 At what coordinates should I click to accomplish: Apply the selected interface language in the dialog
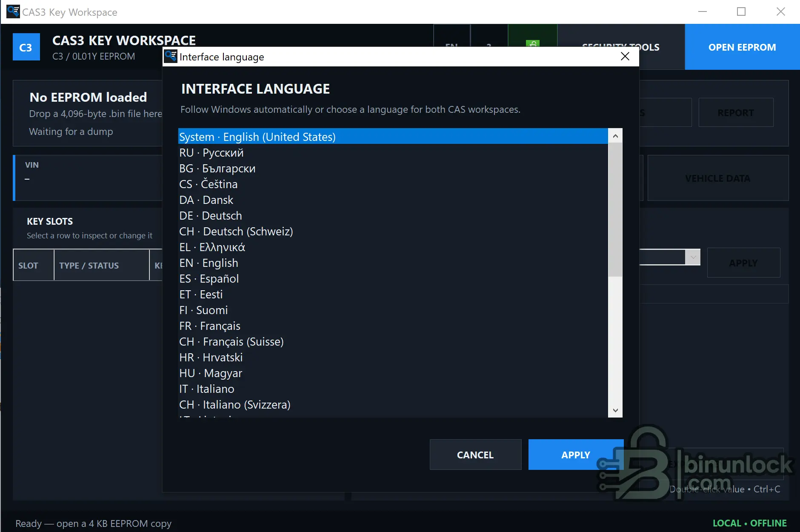(576, 455)
